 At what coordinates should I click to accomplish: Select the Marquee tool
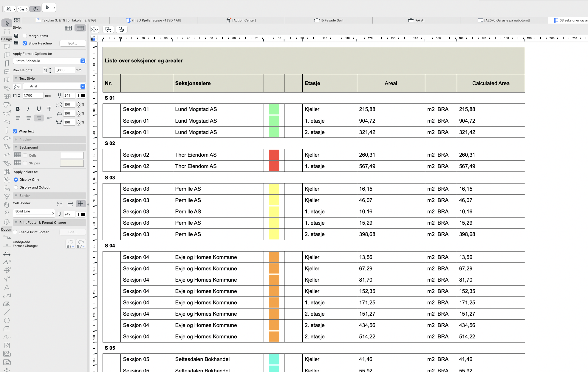point(7,32)
